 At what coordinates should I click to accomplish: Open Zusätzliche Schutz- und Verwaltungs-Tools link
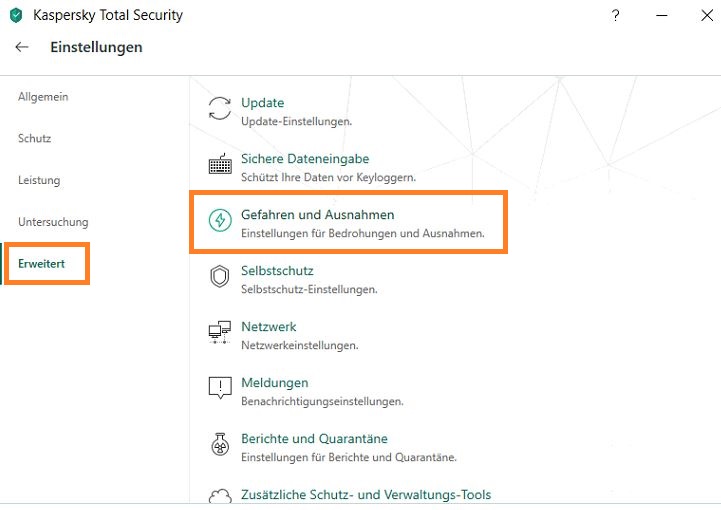tap(366, 495)
